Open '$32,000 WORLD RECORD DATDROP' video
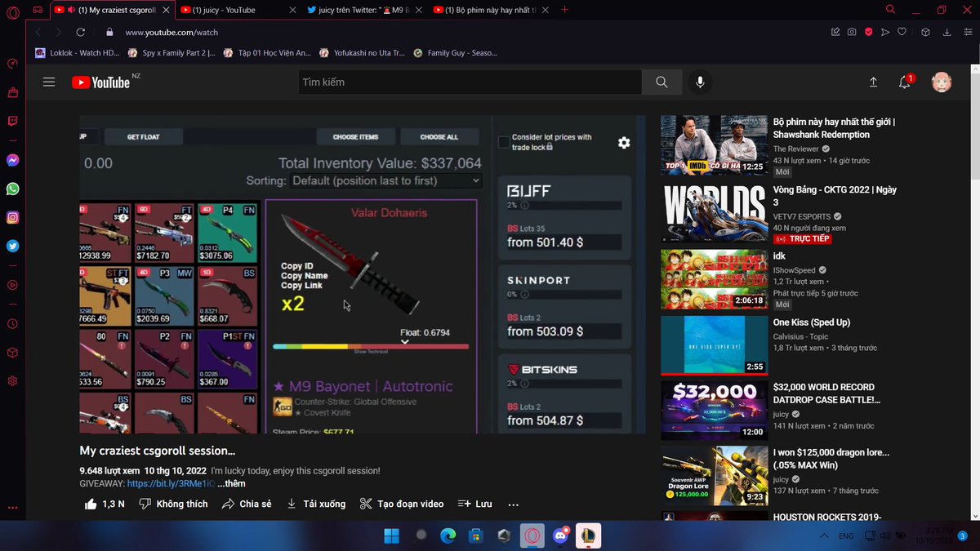The image size is (980, 551). click(715, 411)
